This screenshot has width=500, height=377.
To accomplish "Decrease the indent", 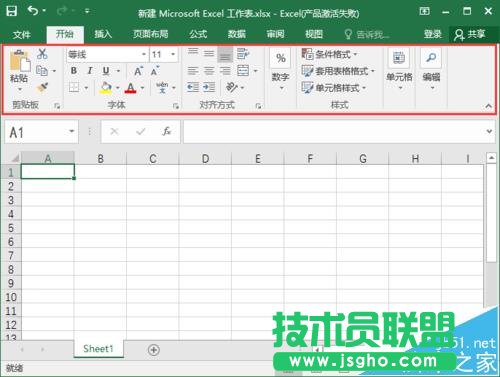I will [193, 88].
